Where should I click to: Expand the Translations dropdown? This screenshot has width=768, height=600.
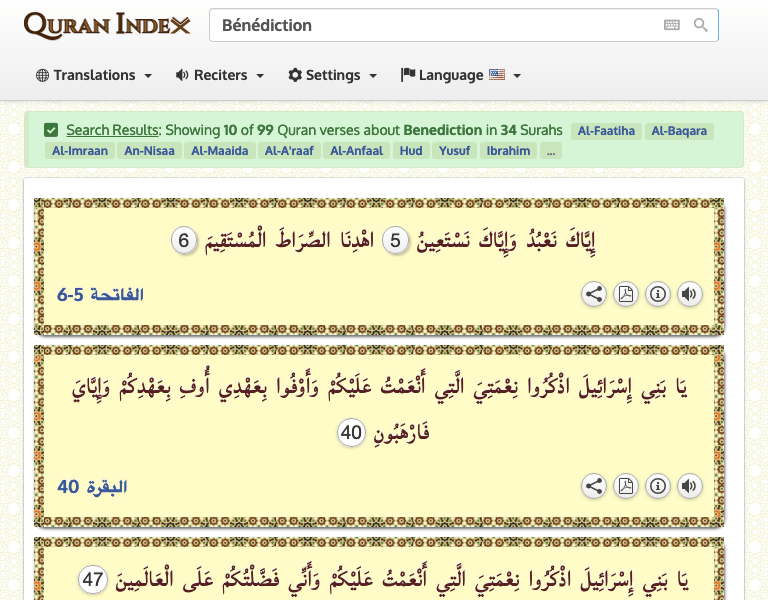pyautogui.click(x=94, y=75)
